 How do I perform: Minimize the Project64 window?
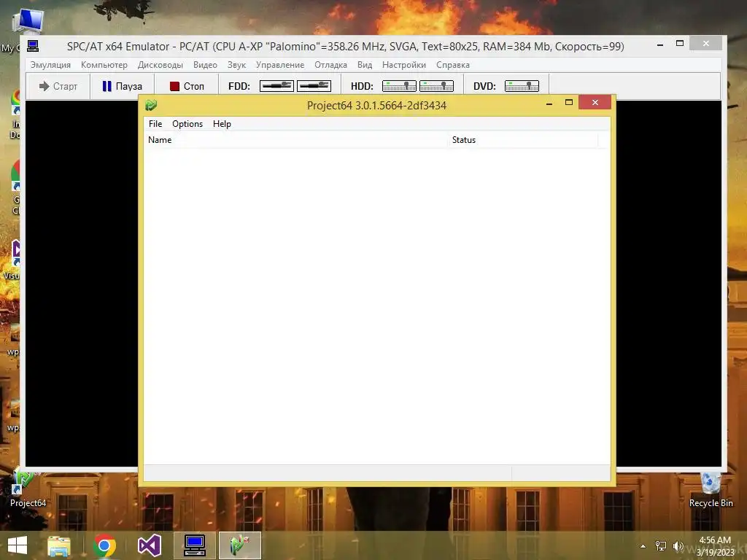549,103
